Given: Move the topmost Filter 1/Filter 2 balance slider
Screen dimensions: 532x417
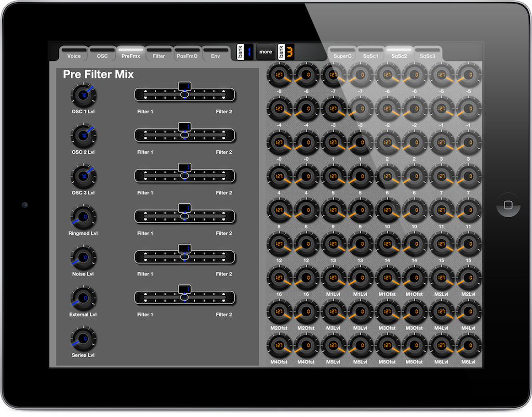Looking at the screenshot, I should coord(184,95).
